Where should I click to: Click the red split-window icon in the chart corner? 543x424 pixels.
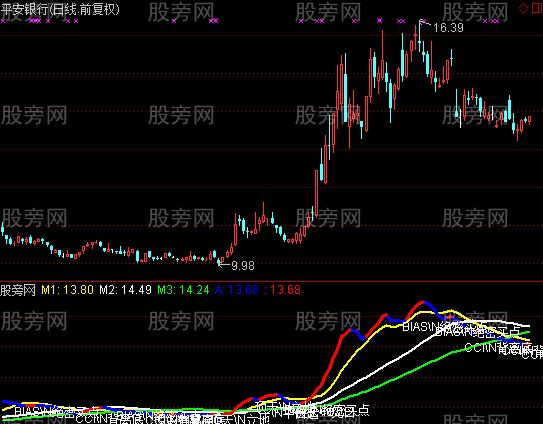click(536, 8)
